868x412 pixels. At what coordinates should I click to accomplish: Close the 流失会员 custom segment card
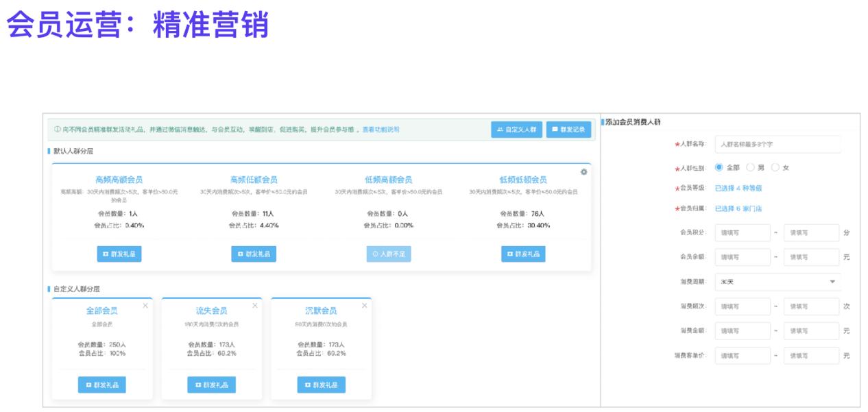point(255,306)
